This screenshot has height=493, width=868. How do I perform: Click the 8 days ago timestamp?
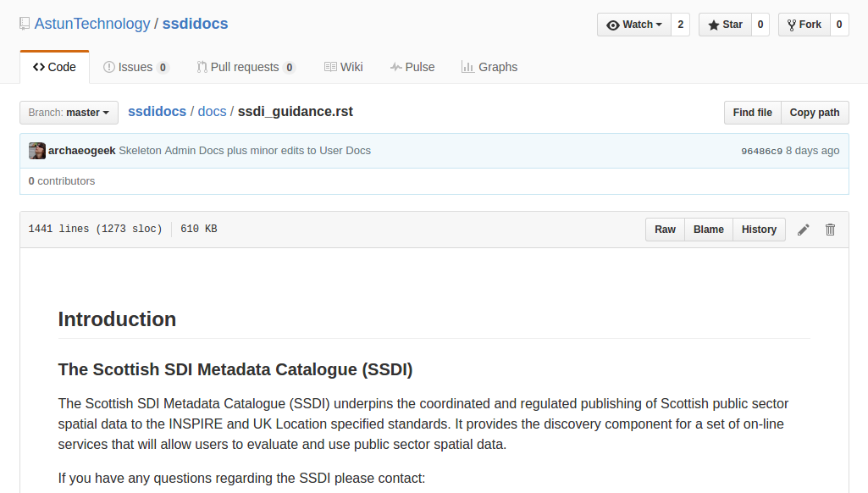coord(813,151)
